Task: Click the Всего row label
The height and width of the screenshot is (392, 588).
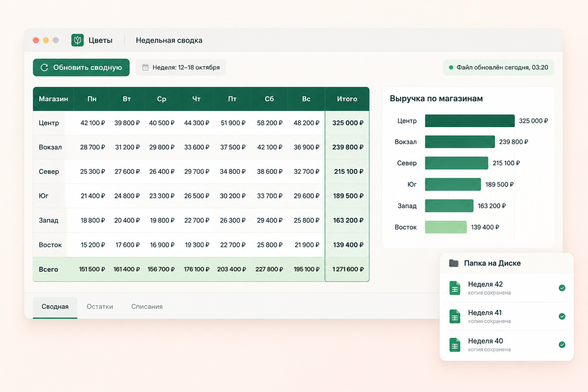Action: [48, 269]
